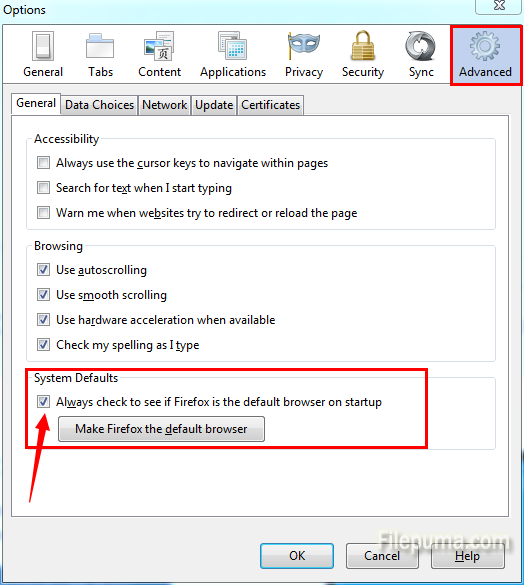Click Make Firefox the default browser
Screen dimensions: 524x585
click(x=161, y=429)
